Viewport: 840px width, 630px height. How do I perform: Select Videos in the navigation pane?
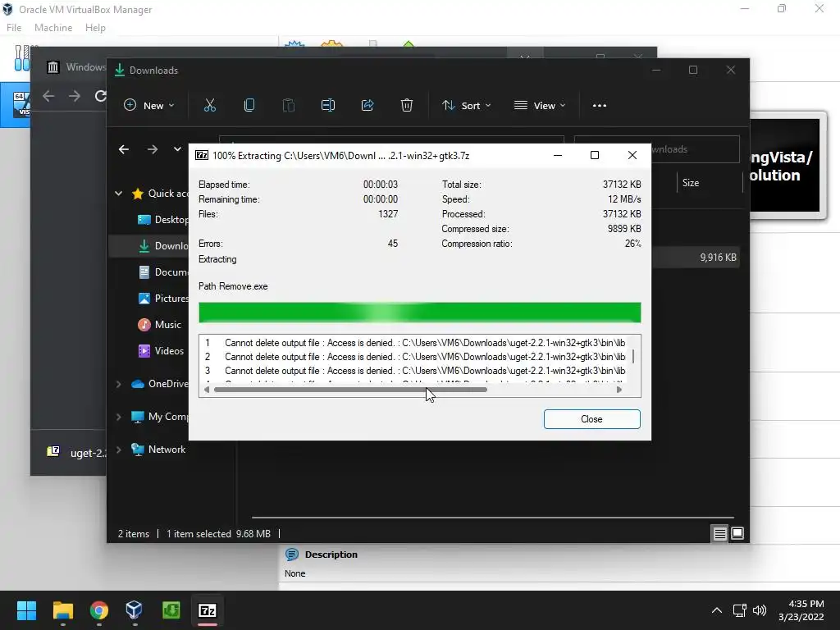point(161,351)
